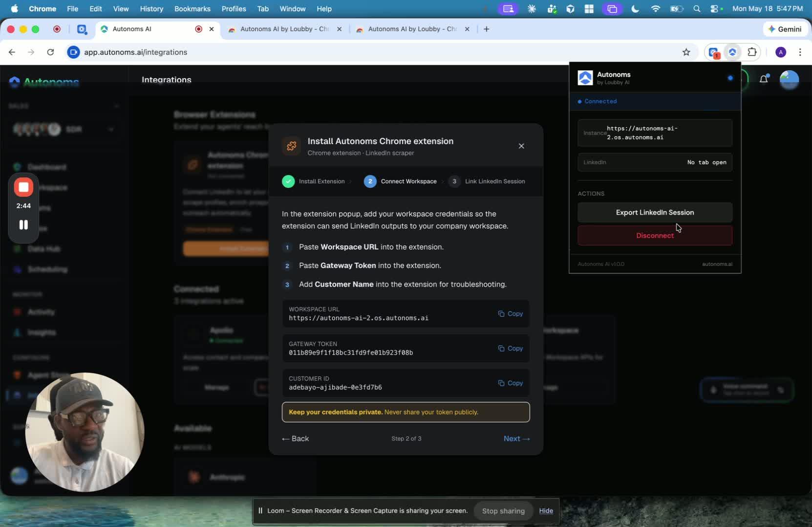Image resolution: width=812 pixels, height=527 pixels.
Task: Bookmark this page with the star icon
Action: (686, 52)
